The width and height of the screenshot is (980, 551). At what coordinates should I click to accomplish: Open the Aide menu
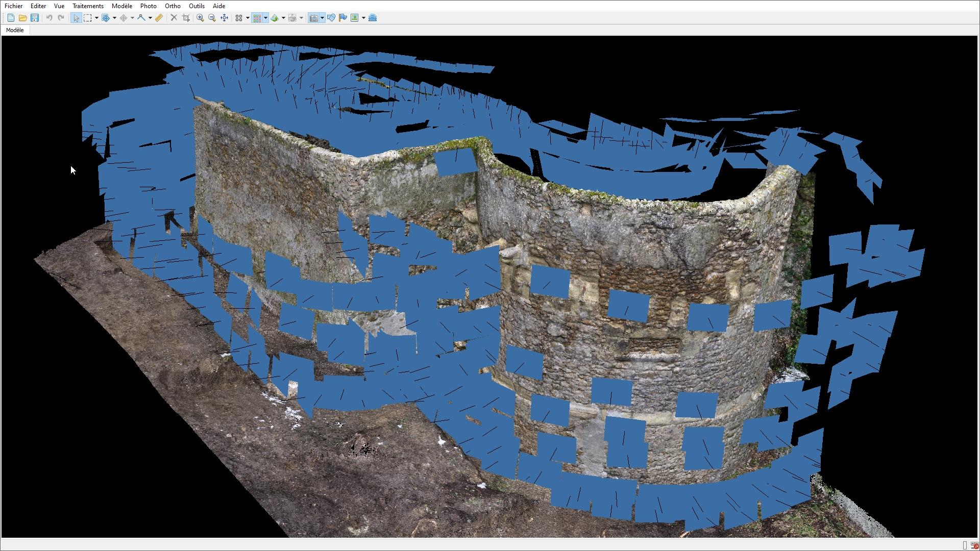coord(219,6)
